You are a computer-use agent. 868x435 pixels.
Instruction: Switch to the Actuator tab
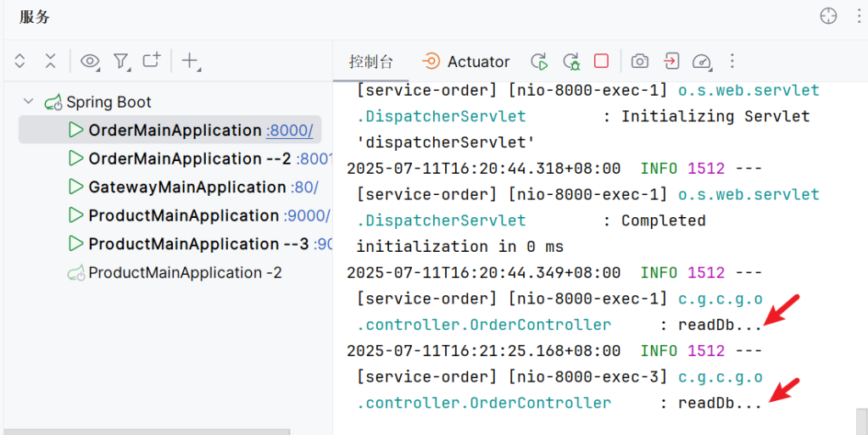[466, 62]
